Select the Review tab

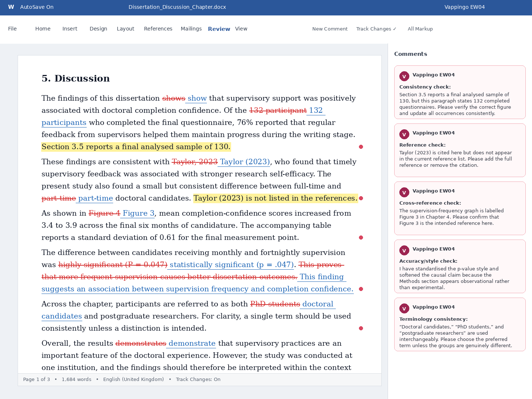point(219,29)
